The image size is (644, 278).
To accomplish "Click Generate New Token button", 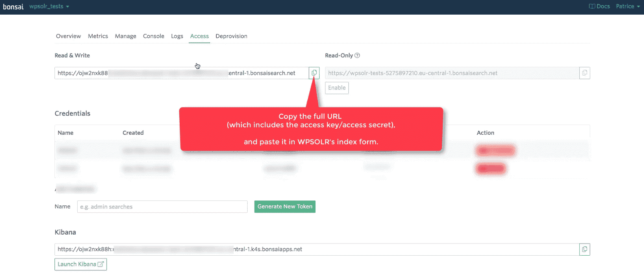I will (x=285, y=207).
